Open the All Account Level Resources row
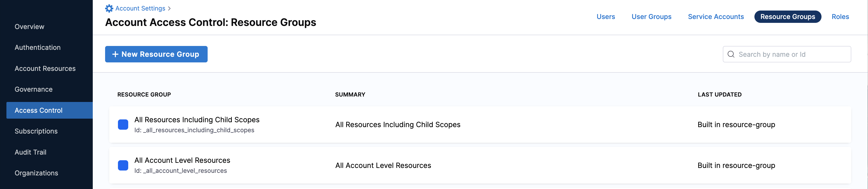Viewport: 868px width, 189px height. [480, 165]
